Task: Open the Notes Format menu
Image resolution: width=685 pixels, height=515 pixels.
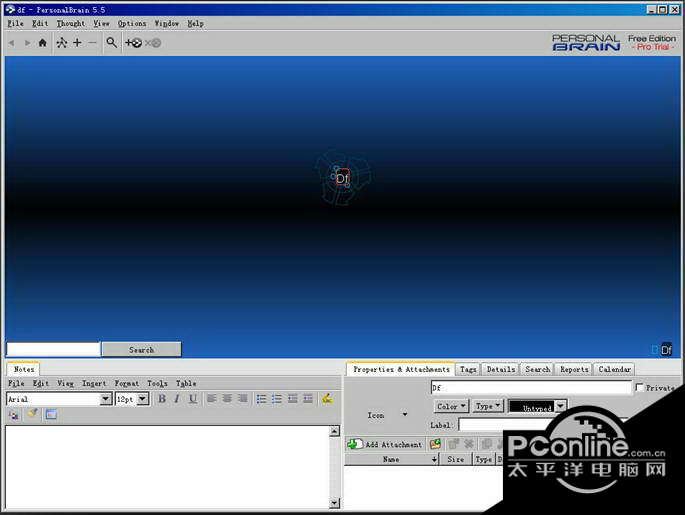Action: [127, 384]
